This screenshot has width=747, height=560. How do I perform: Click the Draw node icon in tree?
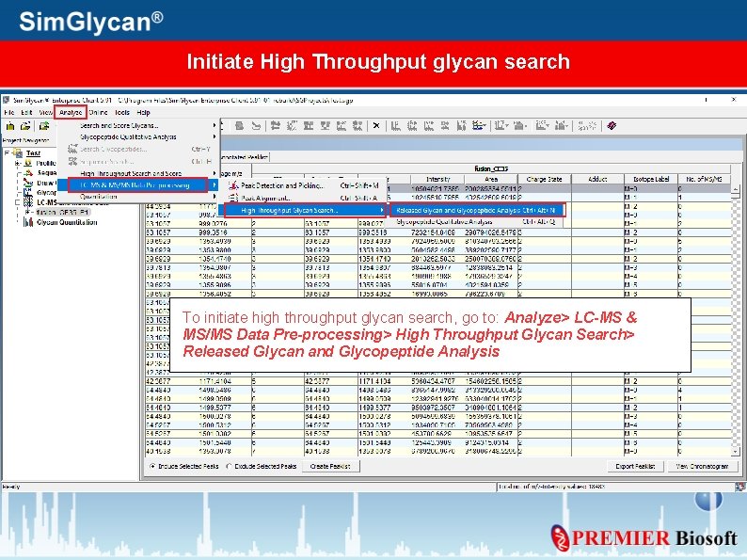28,183
